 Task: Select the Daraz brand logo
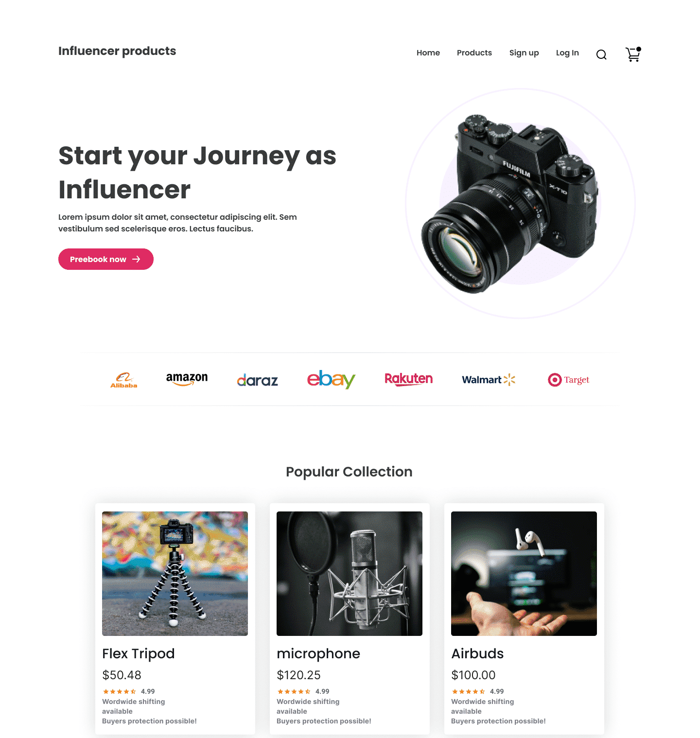(257, 380)
